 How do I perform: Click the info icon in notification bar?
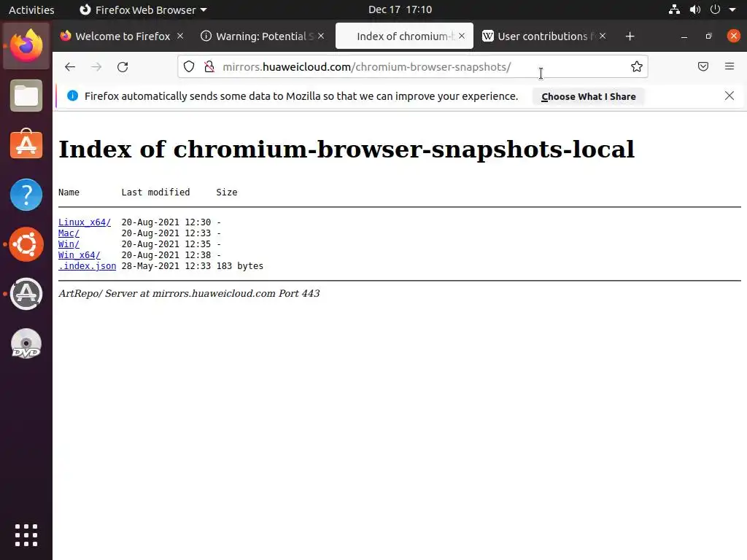[x=72, y=96]
